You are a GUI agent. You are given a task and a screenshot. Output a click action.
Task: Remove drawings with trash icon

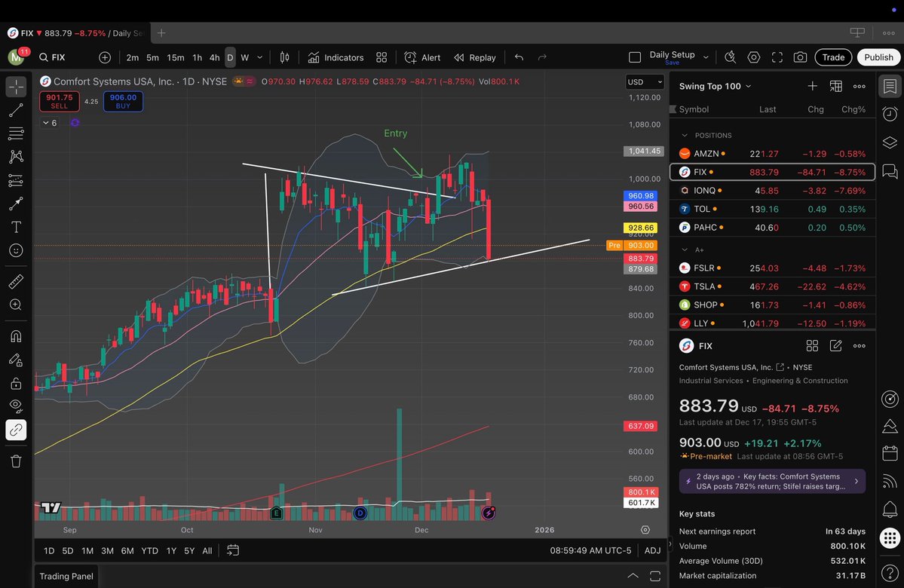[16, 461]
